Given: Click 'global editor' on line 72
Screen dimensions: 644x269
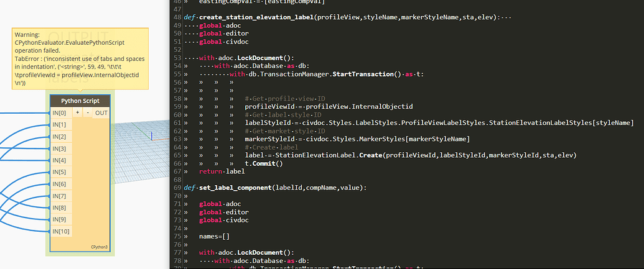Looking at the screenshot, I should tap(224, 212).
